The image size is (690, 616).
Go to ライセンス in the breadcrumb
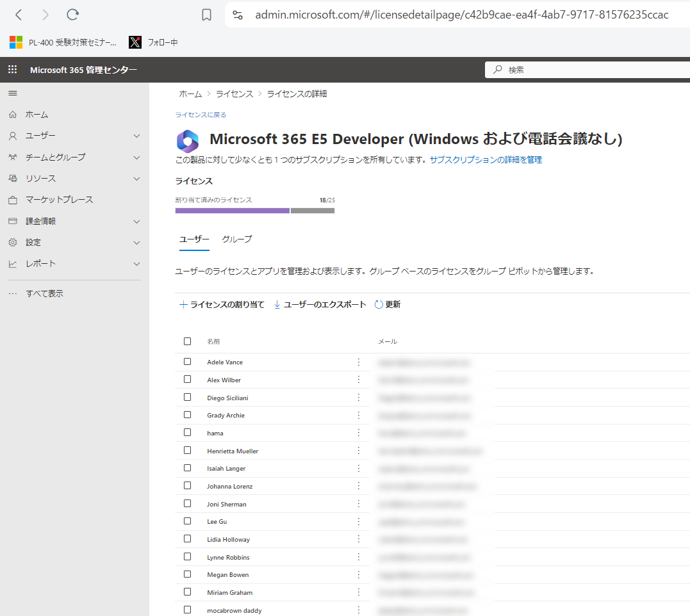pyautogui.click(x=234, y=93)
